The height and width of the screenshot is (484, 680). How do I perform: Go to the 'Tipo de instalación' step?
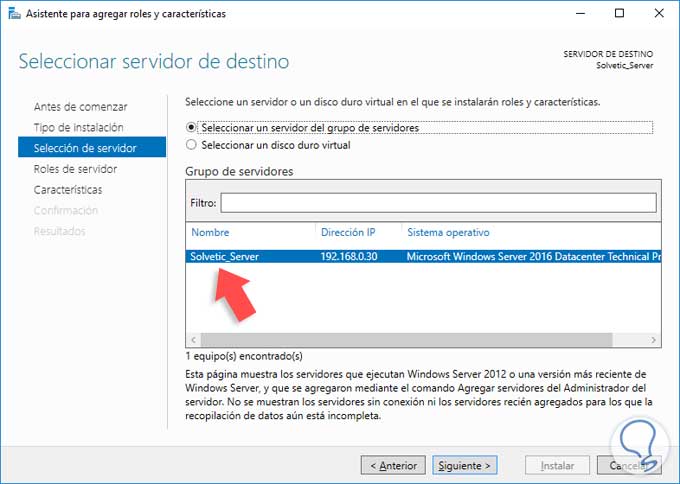click(x=78, y=128)
